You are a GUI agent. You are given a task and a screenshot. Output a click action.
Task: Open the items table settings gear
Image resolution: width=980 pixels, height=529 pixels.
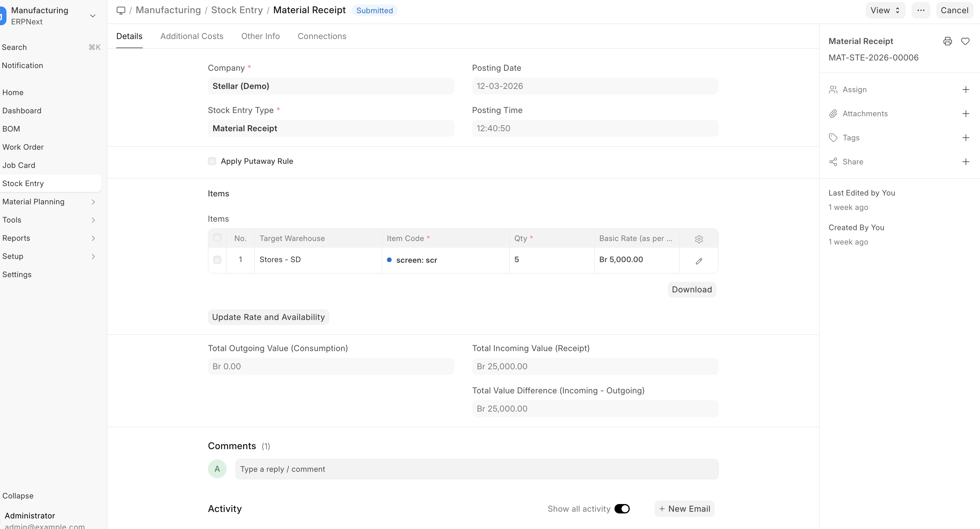coord(699,239)
